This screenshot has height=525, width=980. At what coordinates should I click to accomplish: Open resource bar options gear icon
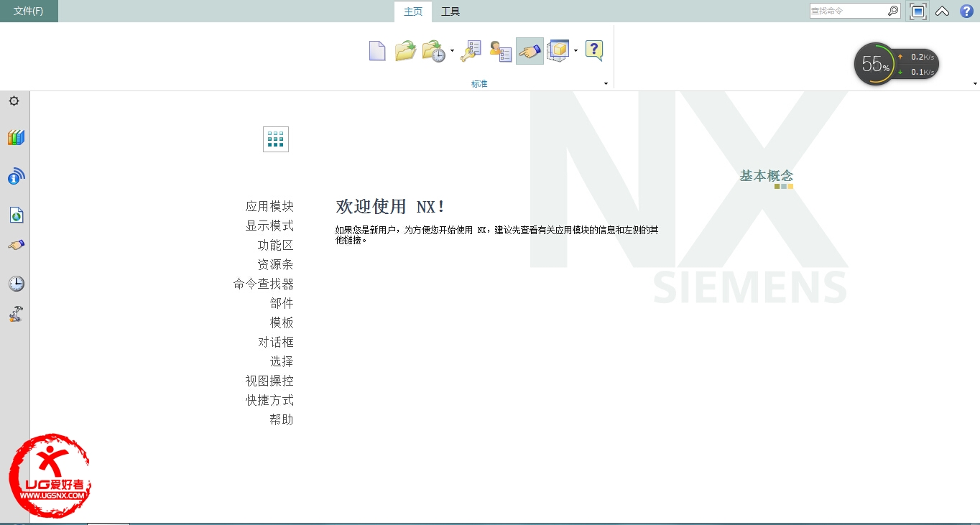point(14,101)
